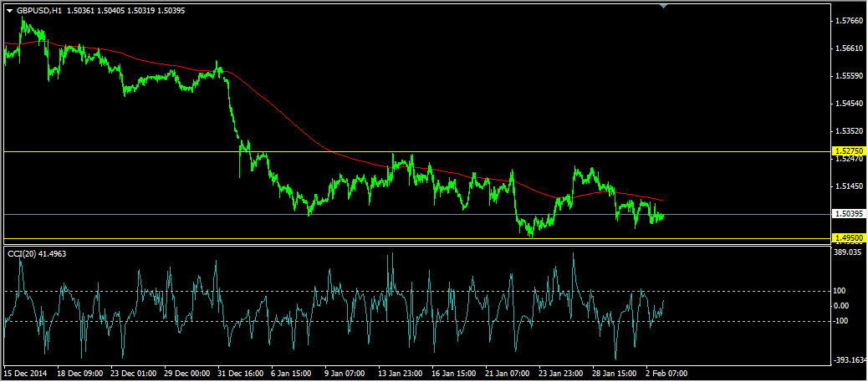
Task: Open the dropdown arrow beside GBPUSD,H1
Action: pos(9,10)
